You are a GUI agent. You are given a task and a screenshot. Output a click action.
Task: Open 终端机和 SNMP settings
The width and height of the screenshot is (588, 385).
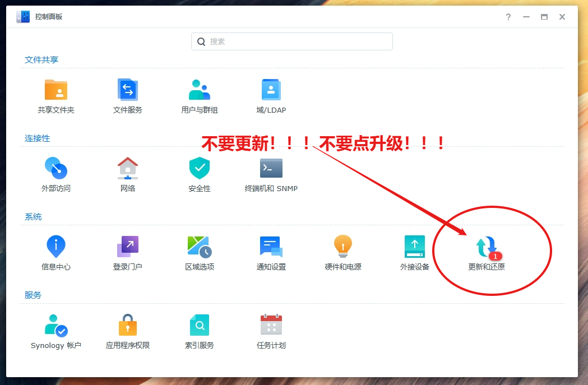pos(271,169)
